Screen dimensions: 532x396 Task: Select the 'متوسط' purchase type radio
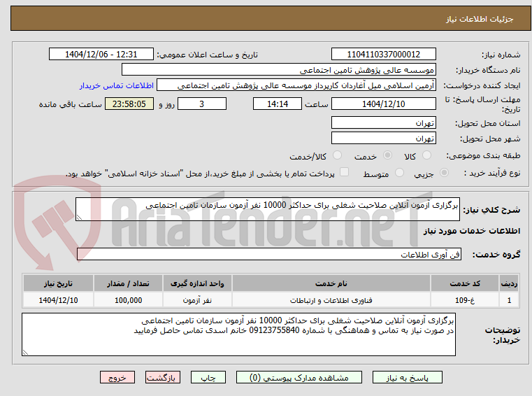point(400,173)
